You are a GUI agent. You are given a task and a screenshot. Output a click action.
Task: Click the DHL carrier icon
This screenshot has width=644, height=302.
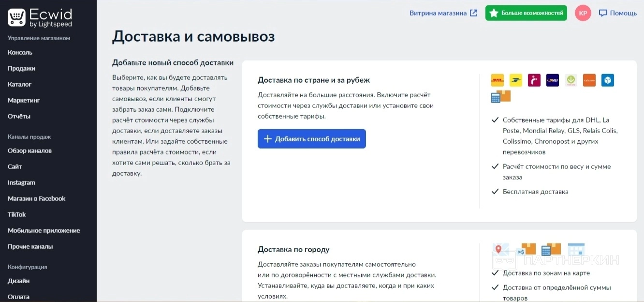[x=497, y=80]
